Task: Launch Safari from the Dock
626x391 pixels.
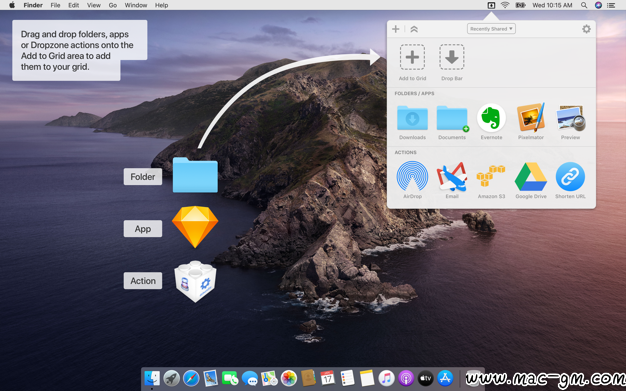Action: tap(191, 378)
